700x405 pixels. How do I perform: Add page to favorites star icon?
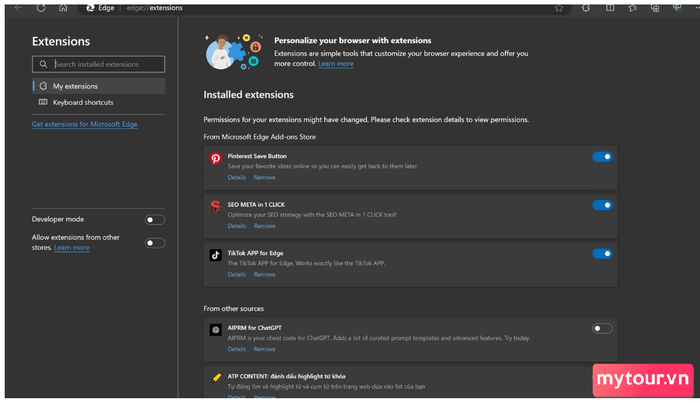point(558,8)
